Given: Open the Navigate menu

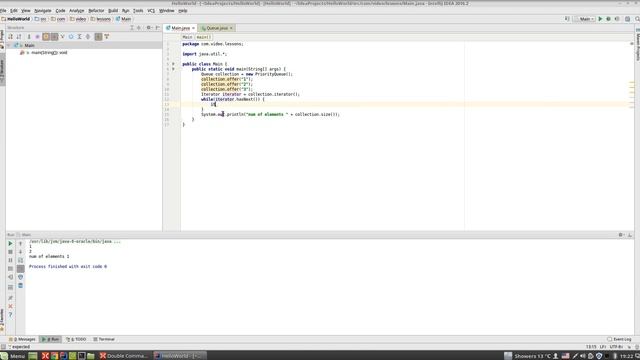Looking at the screenshot, I should pyautogui.click(x=42, y=11).
